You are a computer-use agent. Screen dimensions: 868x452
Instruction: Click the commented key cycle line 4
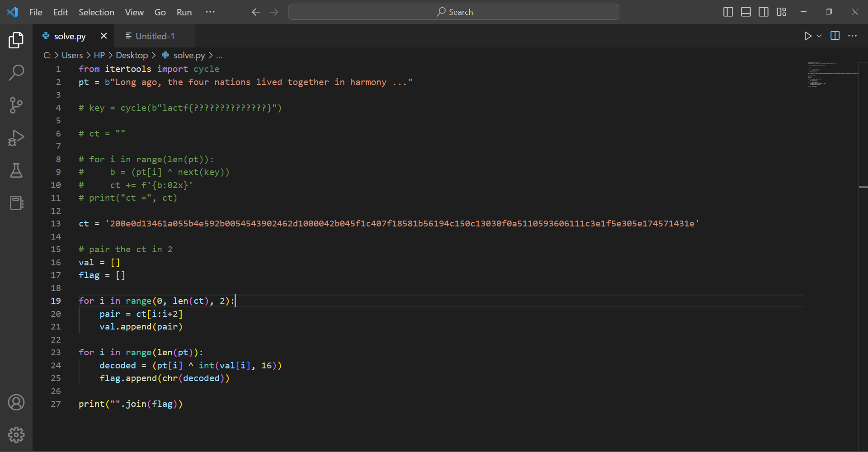point(180,108)
